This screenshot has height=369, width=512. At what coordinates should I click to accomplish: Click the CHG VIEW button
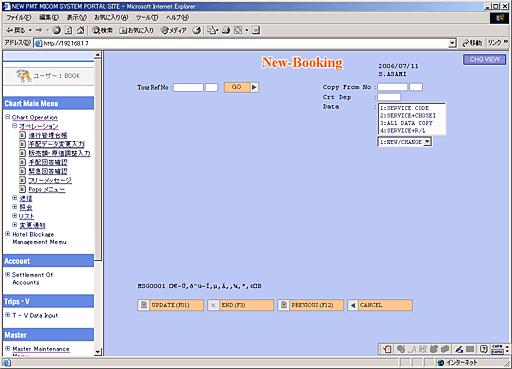(484, 59)
